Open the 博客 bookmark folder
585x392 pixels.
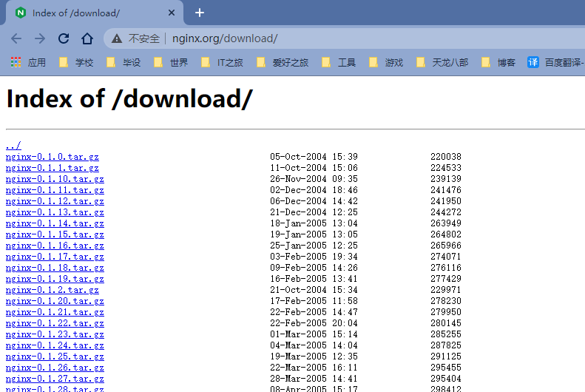pos(498,62)
